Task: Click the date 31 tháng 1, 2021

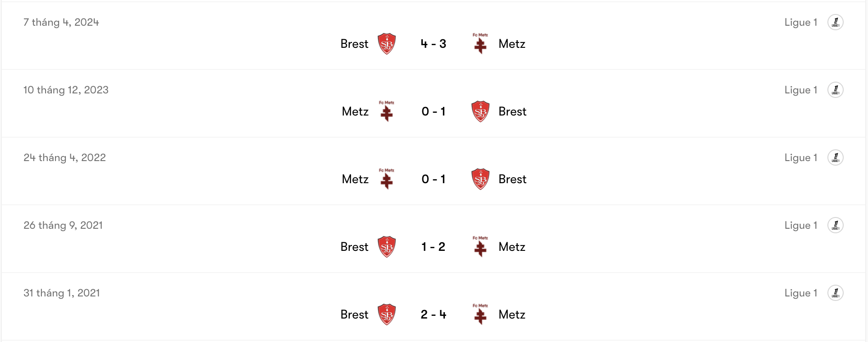Action: (x=61, y=292)
